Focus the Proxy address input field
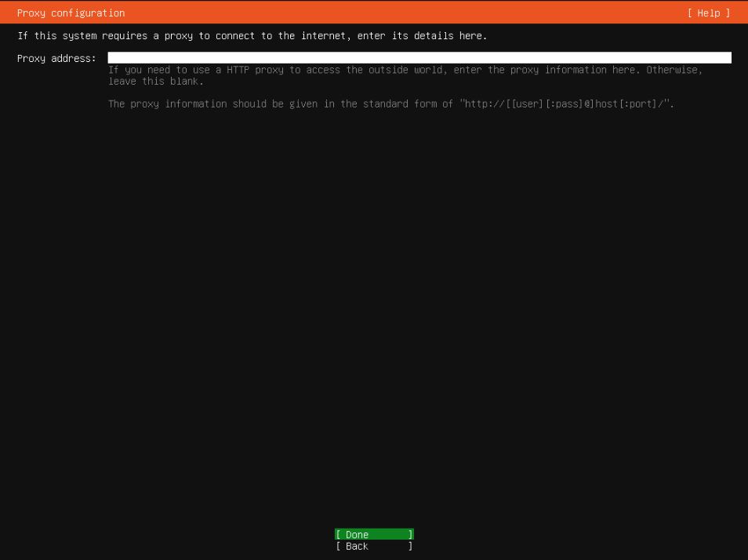 click(419, 58)
